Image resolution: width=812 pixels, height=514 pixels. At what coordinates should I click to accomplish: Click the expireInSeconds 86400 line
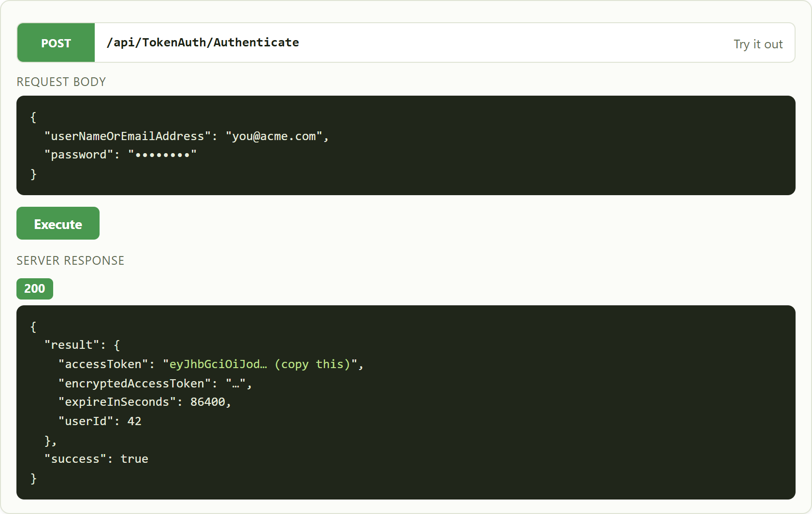[x=145, y=402]
